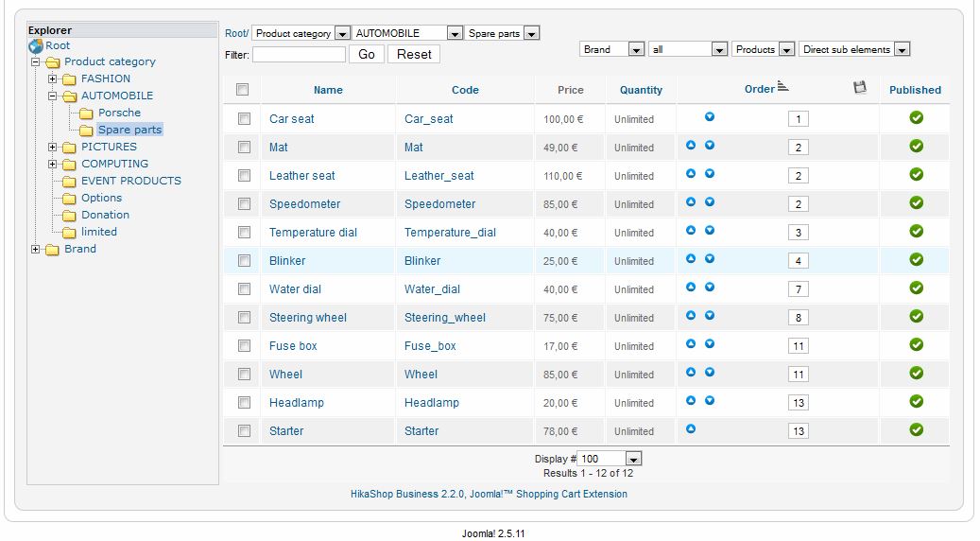
Task: Open the AUTOMOBILE breadcrumb dropdown
Action: 407,33
